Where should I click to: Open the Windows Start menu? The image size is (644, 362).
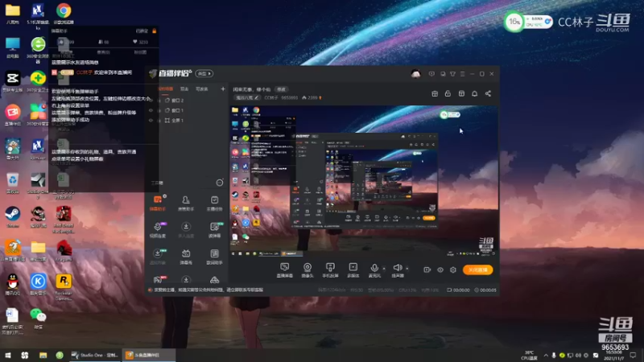8,355
